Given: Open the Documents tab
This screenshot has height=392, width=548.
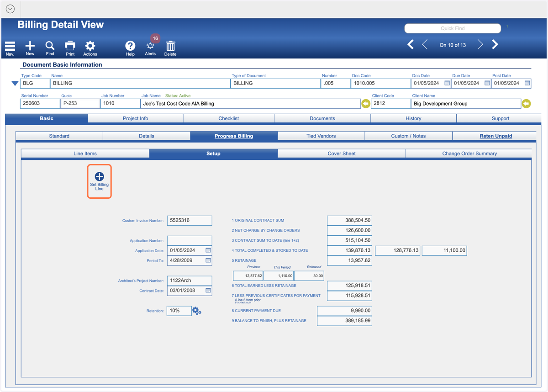Looking at the screenshot, I should click(x=322, y=118).
